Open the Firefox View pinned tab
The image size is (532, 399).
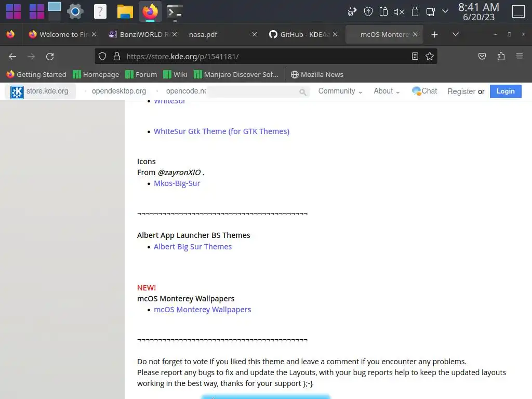[x=10, y=34]
